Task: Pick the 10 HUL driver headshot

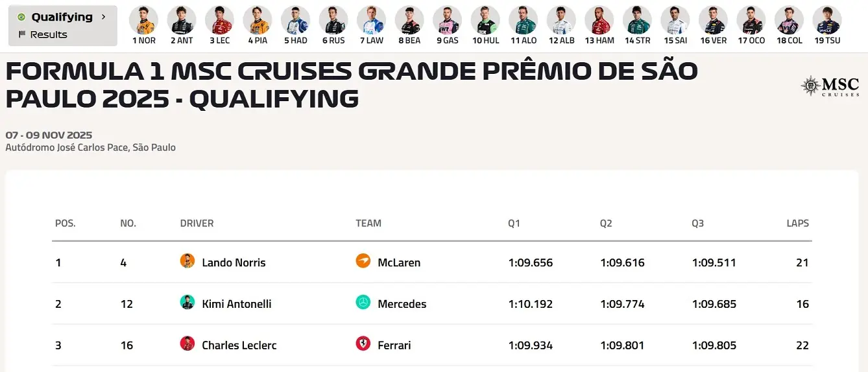Action: coord(486,20)
